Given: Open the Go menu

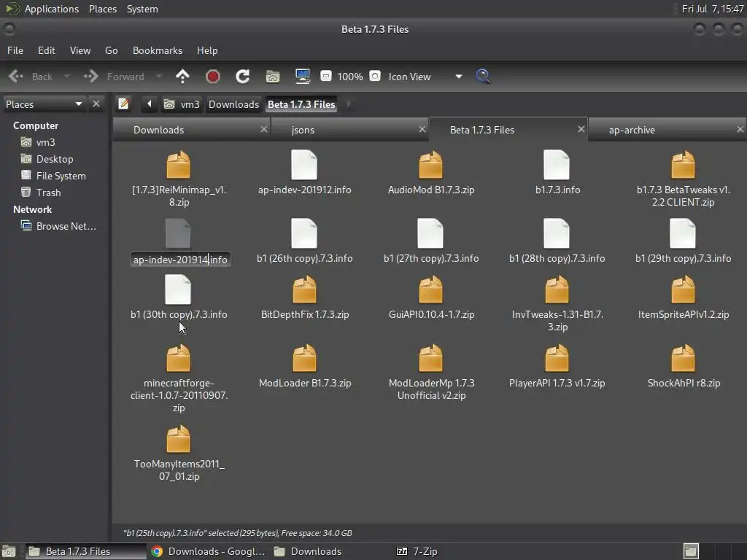Looking at the screenshot, I should pos(111,50).
